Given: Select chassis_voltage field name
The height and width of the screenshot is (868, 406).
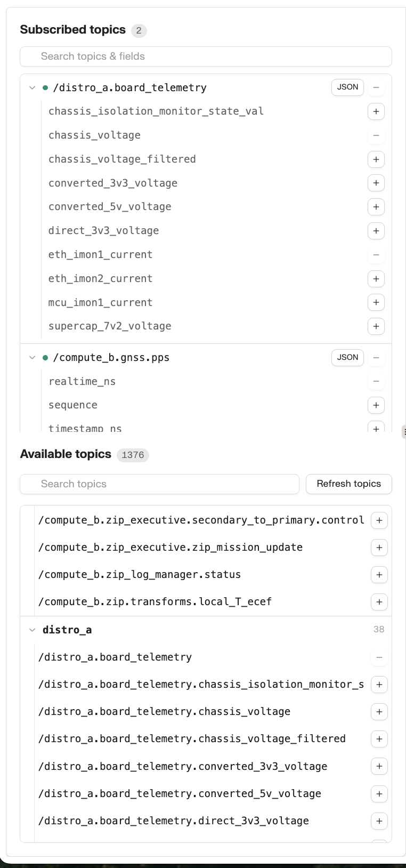Looking at the screenshot, I should point(94,135).
